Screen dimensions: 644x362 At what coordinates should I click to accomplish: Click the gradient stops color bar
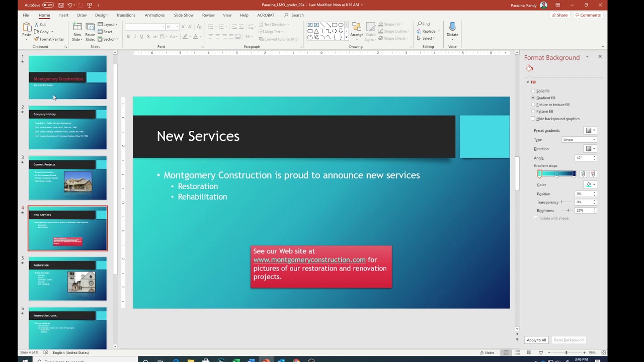557,174
